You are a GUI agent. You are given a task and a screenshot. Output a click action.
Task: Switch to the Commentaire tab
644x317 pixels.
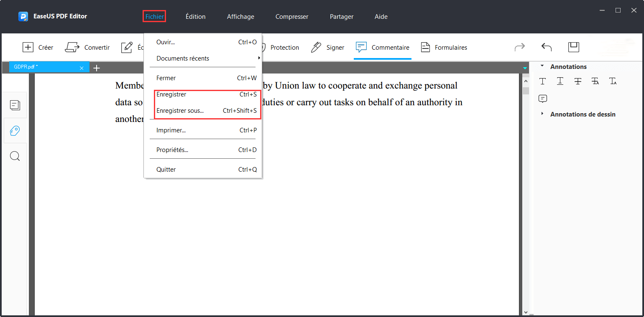coord(382,47)
